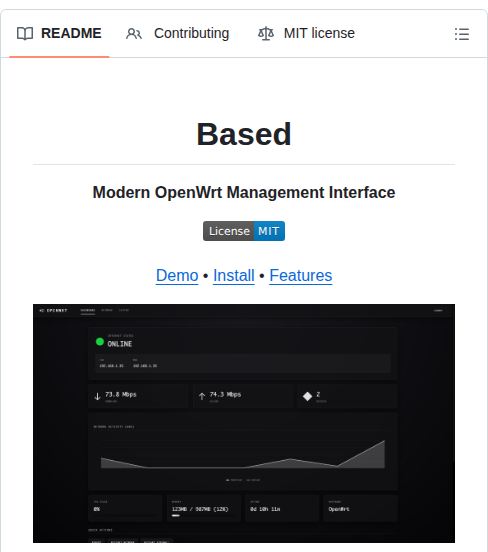Click the 74.3 Mbps upload value
The height and width of the screenshot is (552, 488).
225,394
